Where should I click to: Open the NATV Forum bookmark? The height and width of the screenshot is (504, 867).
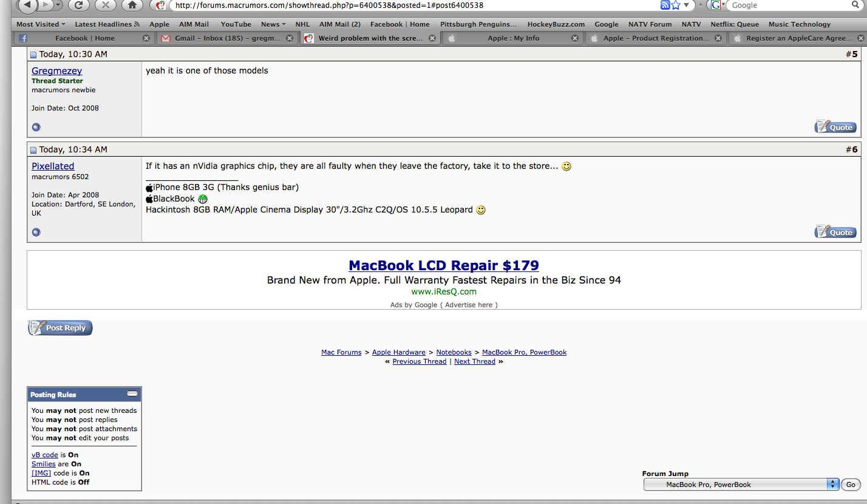650,24
